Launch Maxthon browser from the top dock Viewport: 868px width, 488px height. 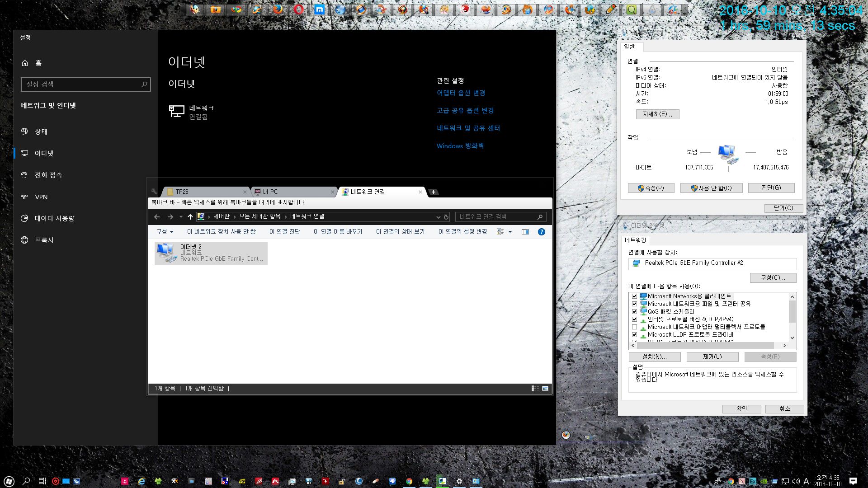[320, 9]
